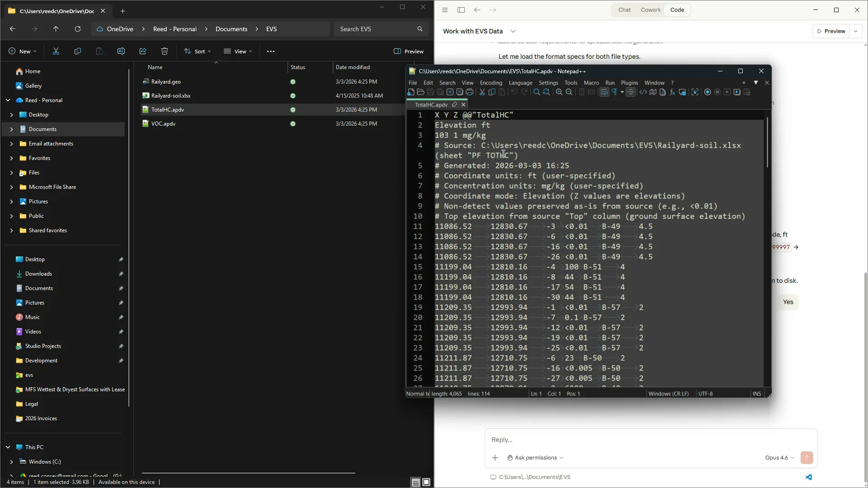
Task: Open Notepad++ Encoding menu
Action: coord(491,83)
